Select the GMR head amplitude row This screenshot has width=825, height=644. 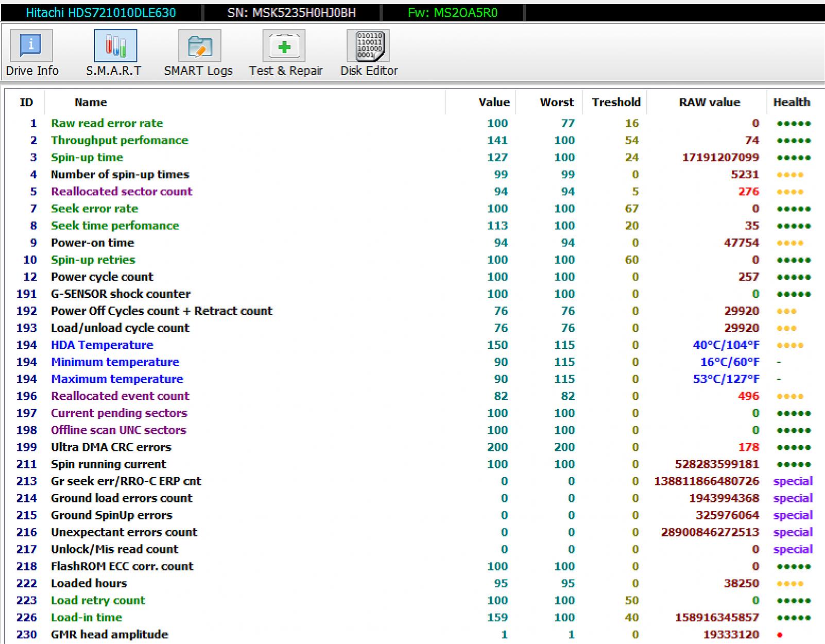pos(109,635)
